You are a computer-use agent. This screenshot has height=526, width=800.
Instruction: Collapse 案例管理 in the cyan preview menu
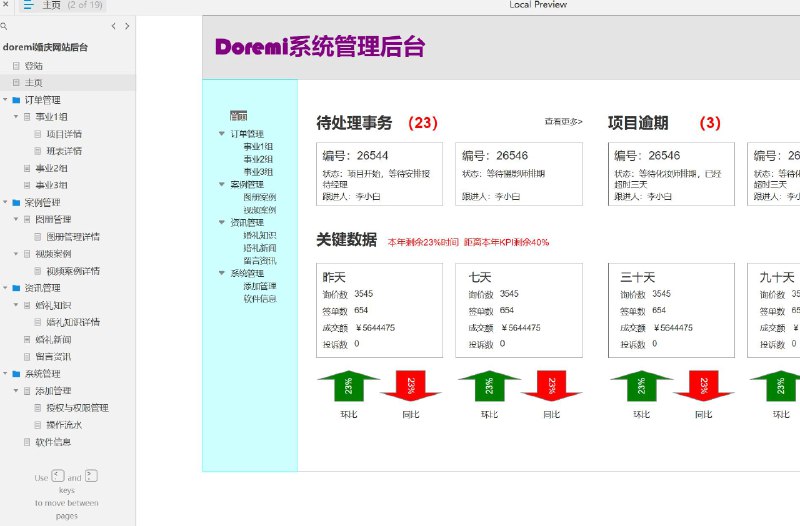[221, 184]
